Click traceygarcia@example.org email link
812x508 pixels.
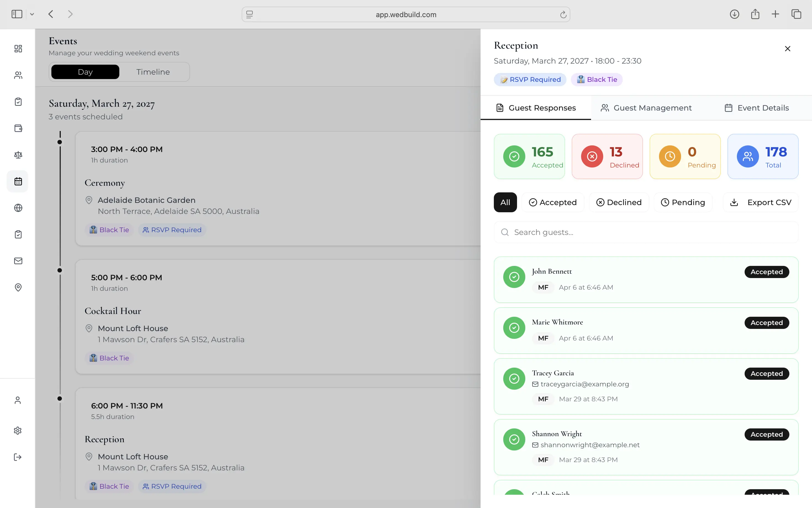(x=585, y=384)
